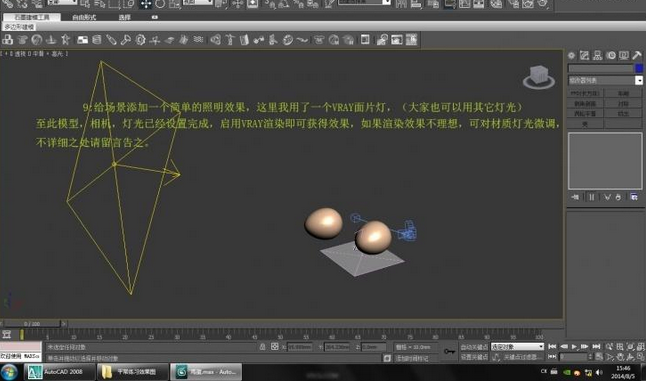The image size is (646, 381).
Task: Toggle the ribbon minimize button
Action: (154, 17)
